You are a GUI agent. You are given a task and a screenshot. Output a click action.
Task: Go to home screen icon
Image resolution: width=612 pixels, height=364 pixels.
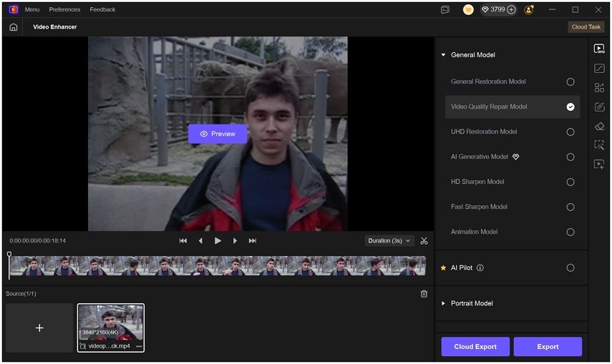click(14, 27)
